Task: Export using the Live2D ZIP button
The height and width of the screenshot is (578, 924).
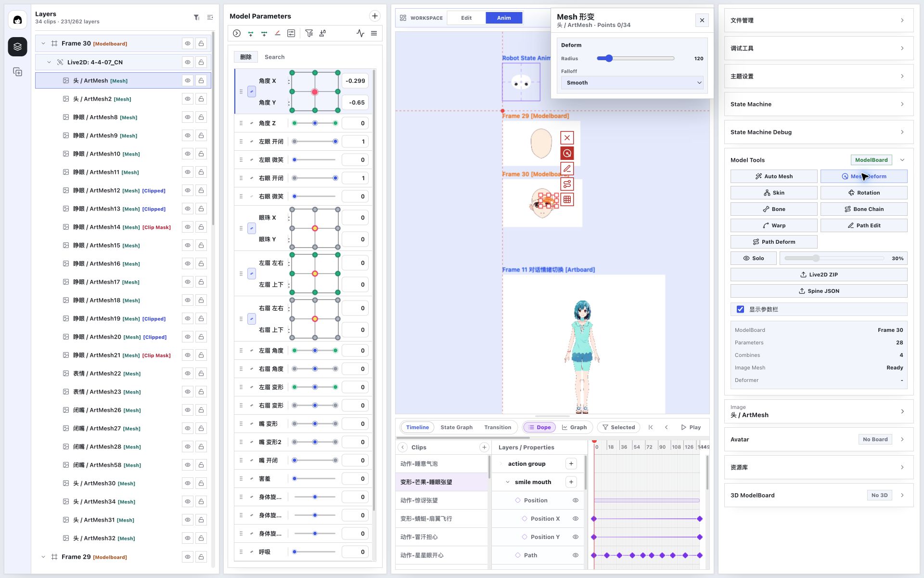Action: (x=819, y=275)
